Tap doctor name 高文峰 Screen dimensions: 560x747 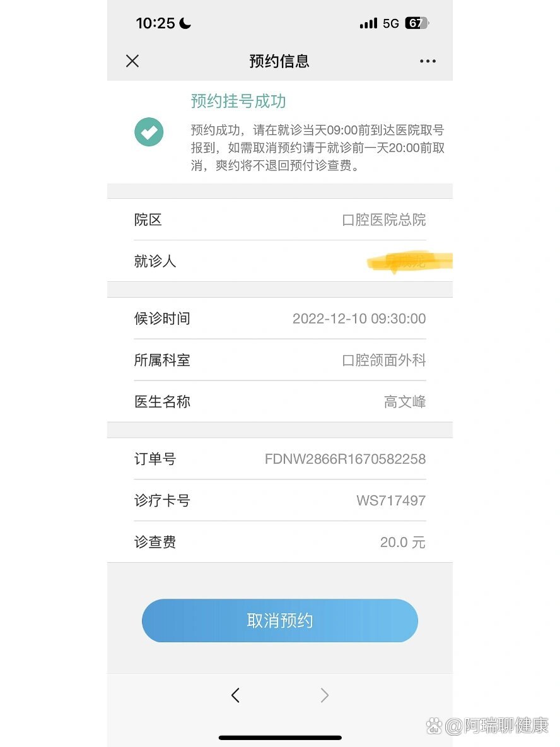pyautogui.click(x=405, y=402)
